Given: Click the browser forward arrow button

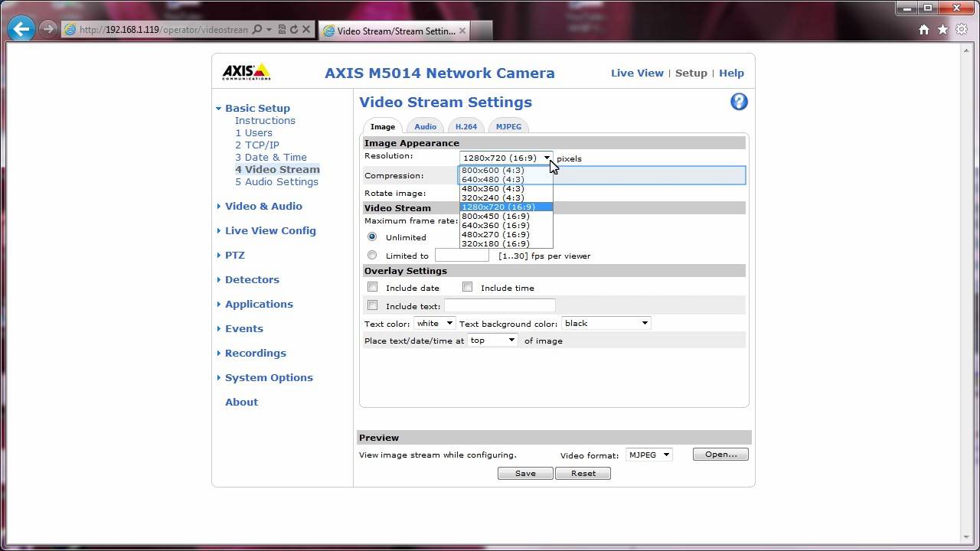Looking at the screenshot, I should tap(47, 30).
